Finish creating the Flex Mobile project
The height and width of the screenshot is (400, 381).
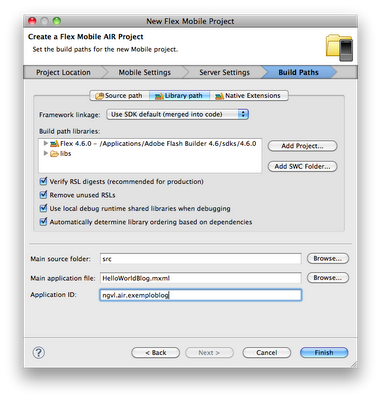point(324,353)
